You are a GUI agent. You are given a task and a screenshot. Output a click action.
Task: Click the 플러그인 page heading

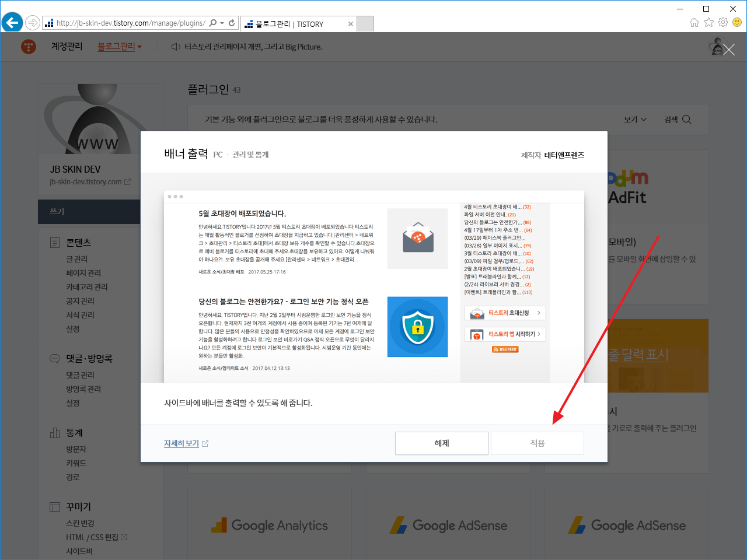208,89
